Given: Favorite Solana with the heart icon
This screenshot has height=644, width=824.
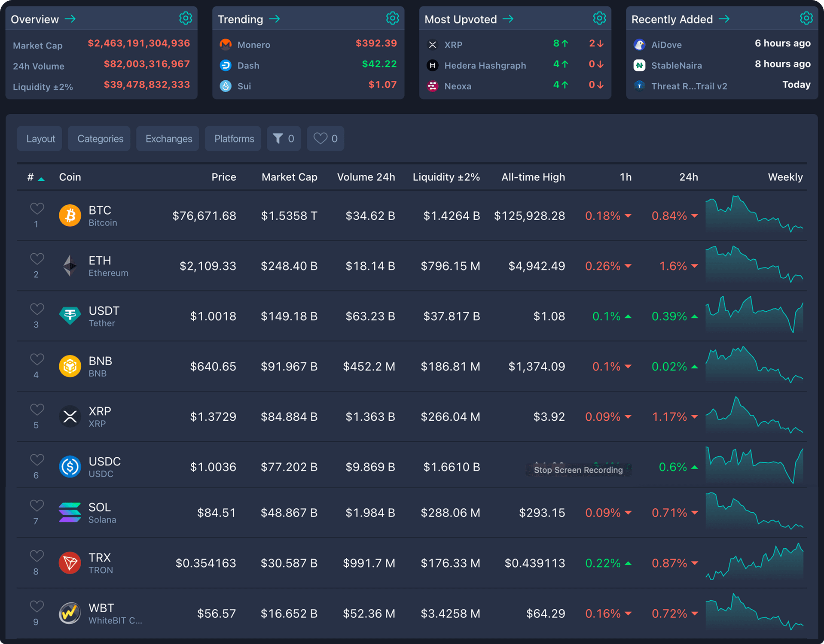Looking at the screenshot, I should click(x=37, y=506).
